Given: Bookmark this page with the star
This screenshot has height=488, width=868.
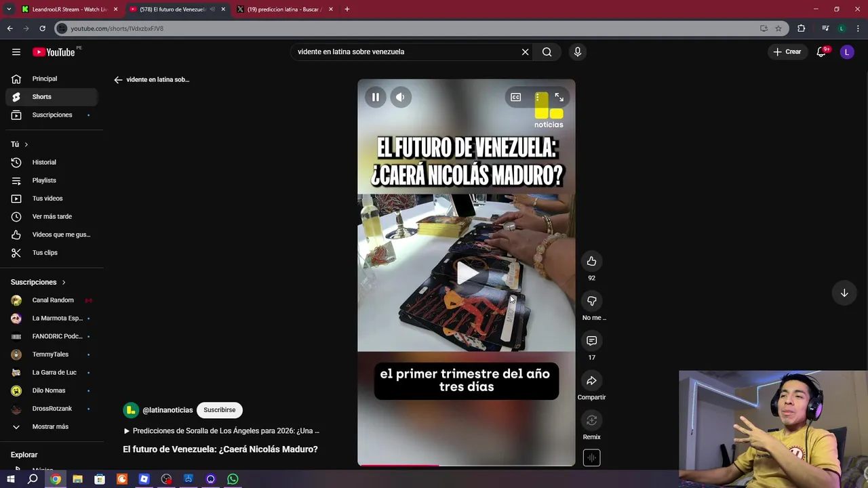Looking at the screenshot, I should click(778, 28).
